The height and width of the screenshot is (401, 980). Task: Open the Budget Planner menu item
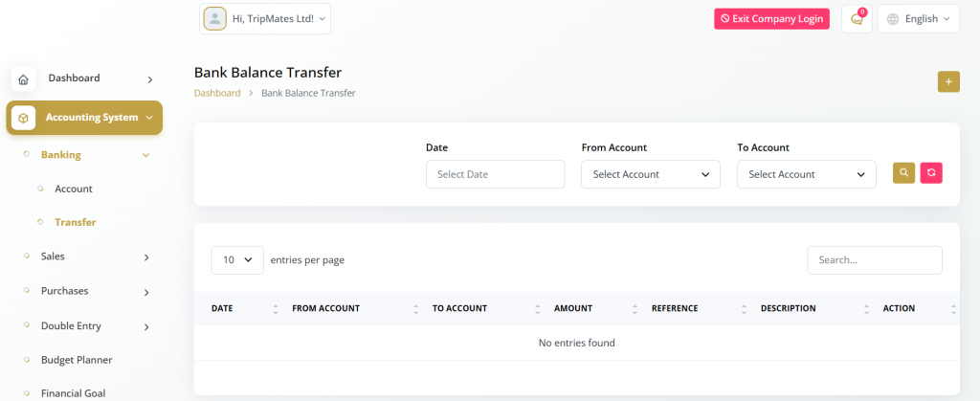click(x=77, y=360)
